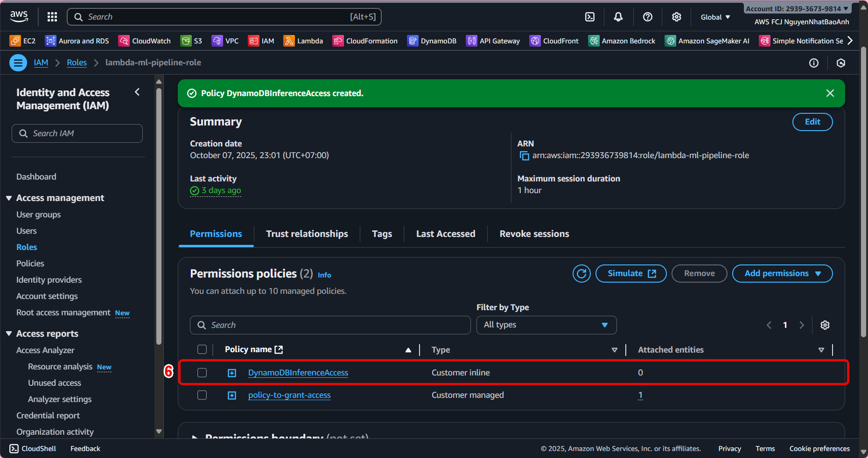Dismiss the policy created success banner
The width and height of the screenshot is (868, 458).
pos(830,93)
